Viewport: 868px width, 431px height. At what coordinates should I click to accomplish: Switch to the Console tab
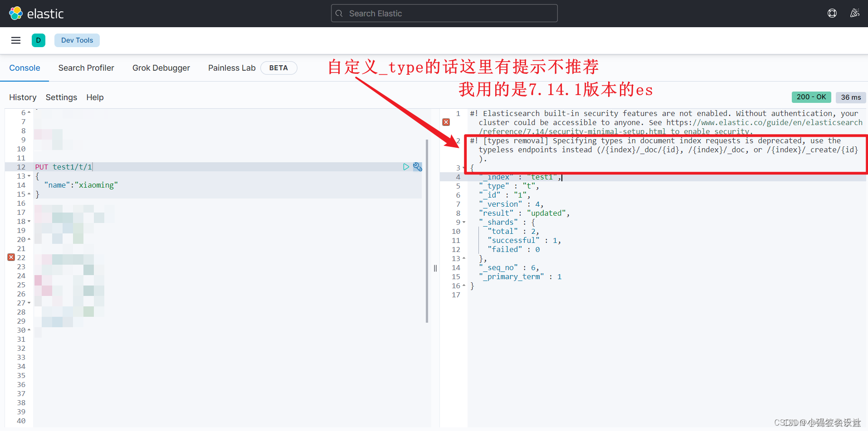coord(24,68)
